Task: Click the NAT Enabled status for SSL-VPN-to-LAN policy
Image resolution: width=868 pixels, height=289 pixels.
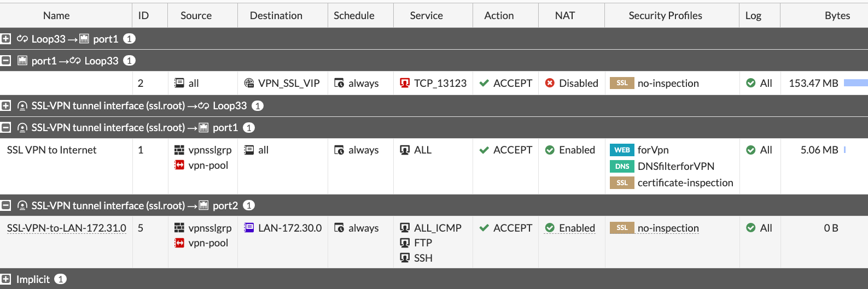Action: pyautogui.click(x=570, y=228)
